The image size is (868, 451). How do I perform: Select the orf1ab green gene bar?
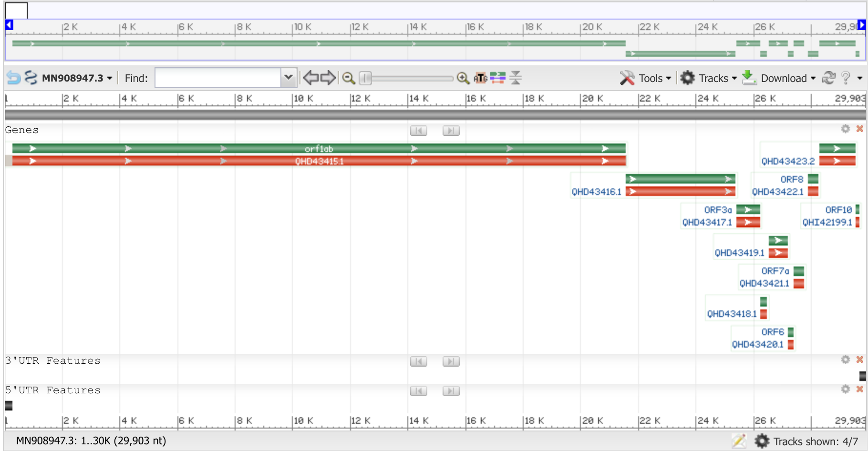[x=319, y=149]
